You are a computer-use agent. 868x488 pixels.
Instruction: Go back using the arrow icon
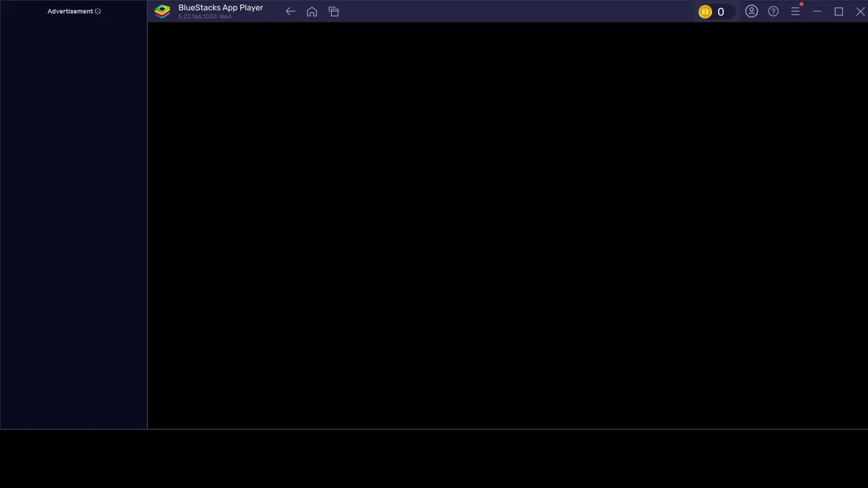coord(290,12)
